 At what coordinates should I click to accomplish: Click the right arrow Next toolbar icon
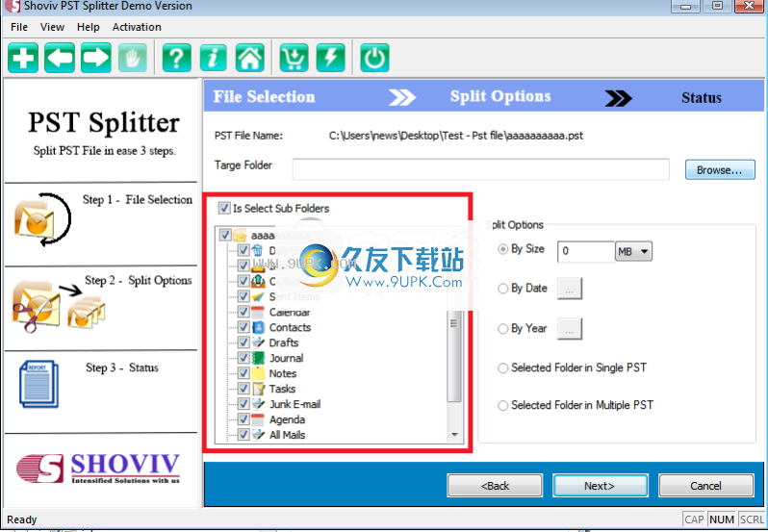tap(96, 58)
